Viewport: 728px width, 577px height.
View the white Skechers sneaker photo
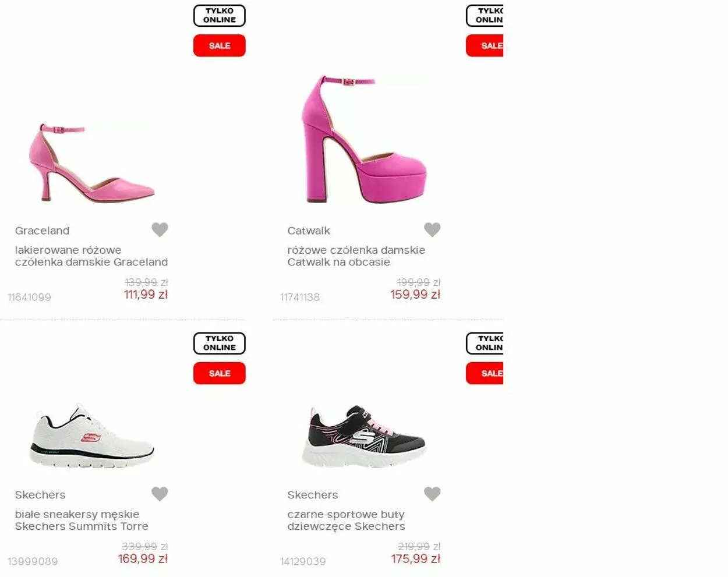click(91, 435)
